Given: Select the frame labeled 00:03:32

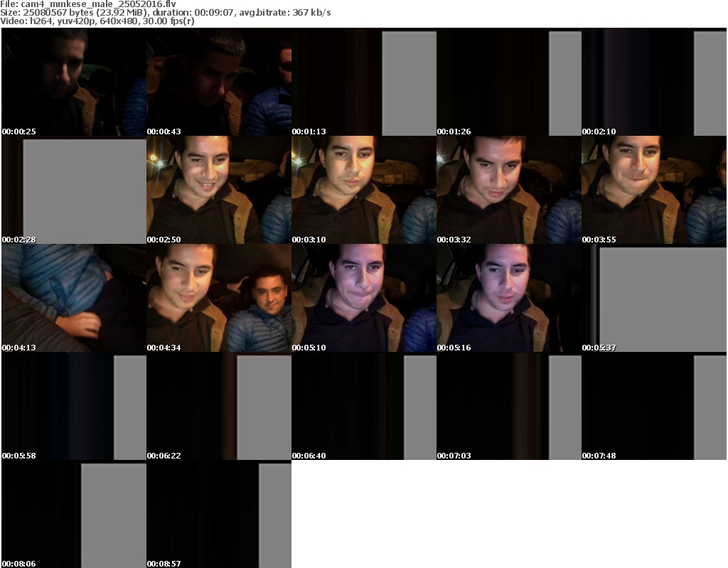Looking at the screenshot, I should (x=509, y=190).
